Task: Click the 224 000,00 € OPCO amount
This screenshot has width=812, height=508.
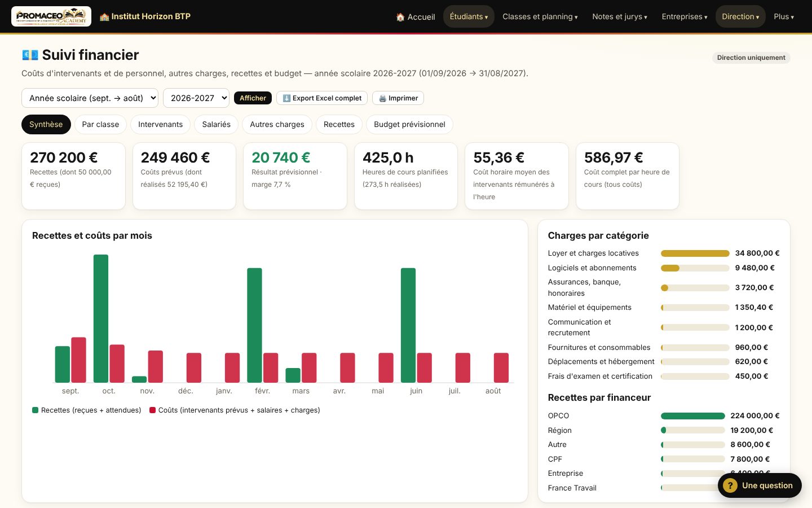Action: pyautogui.click(x=755, y=416)
